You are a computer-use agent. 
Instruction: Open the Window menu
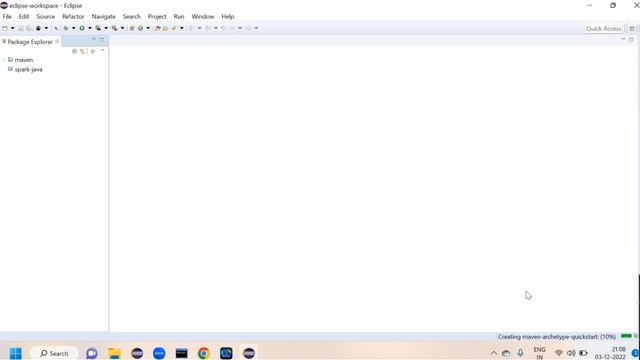coord(202,16)
